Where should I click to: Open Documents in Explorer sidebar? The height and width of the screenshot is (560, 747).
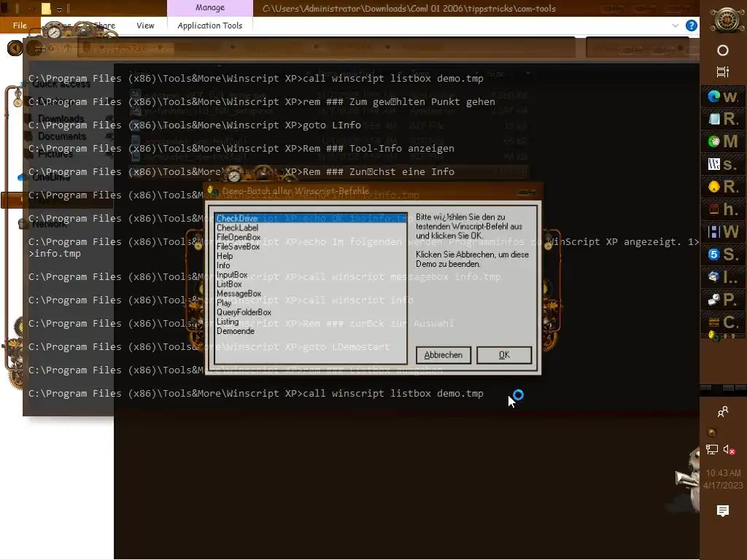tap(62, 136)
